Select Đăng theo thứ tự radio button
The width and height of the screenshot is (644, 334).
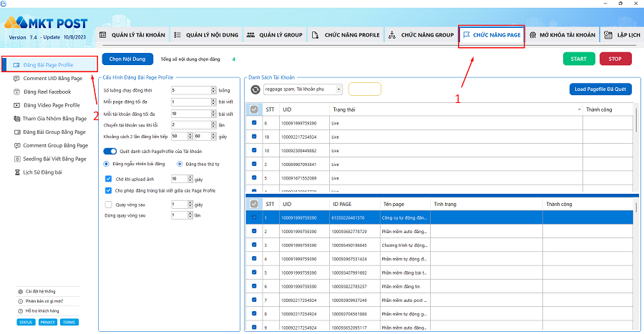pyautogui.click(x=180, y=164)
